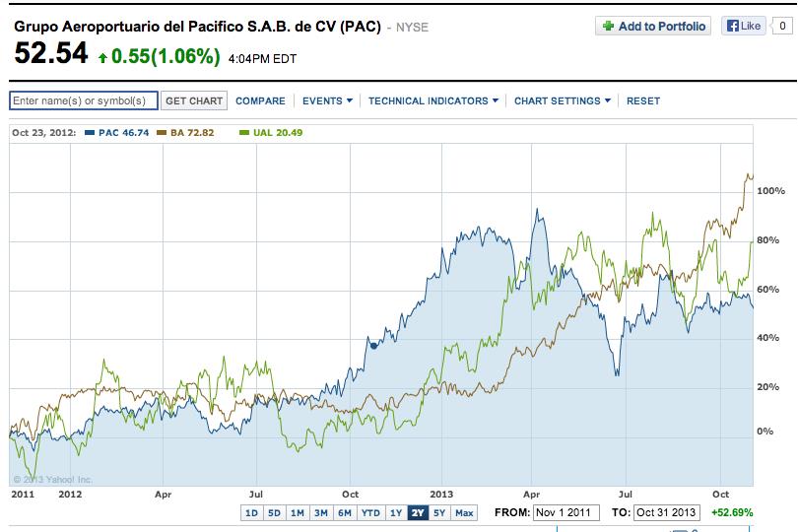
Task: Expand the EVENTS dropdown
Action: (x=327, y=100)
